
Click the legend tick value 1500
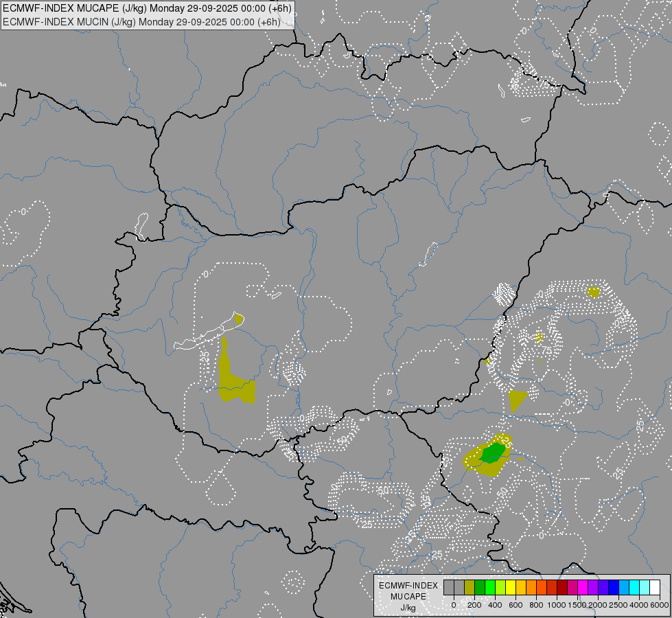click(x=577, y=605)
